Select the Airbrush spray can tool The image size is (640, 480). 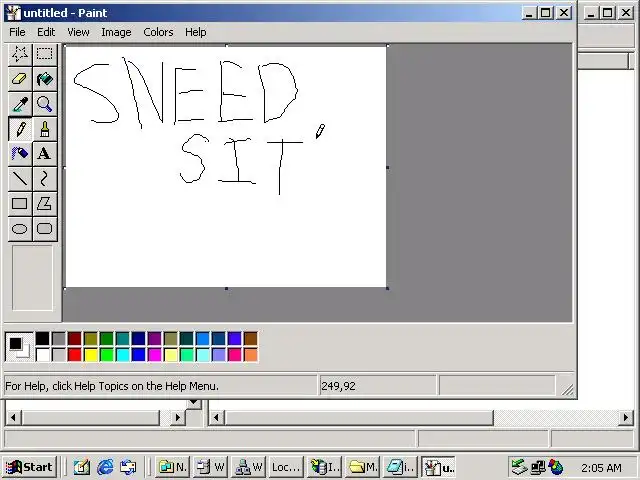click(x=20, y=154)
